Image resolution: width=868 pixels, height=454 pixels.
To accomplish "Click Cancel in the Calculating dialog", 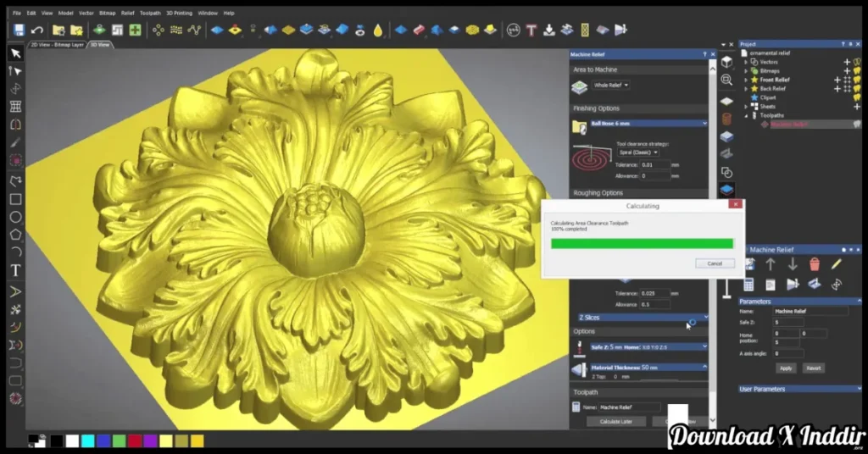I will [x=714, y=263].
